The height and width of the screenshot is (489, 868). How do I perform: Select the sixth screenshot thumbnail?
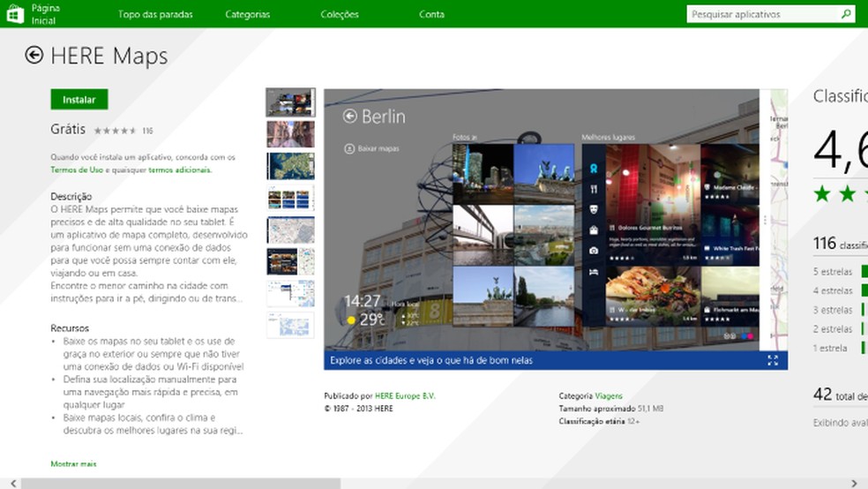(x=290, y=262)
